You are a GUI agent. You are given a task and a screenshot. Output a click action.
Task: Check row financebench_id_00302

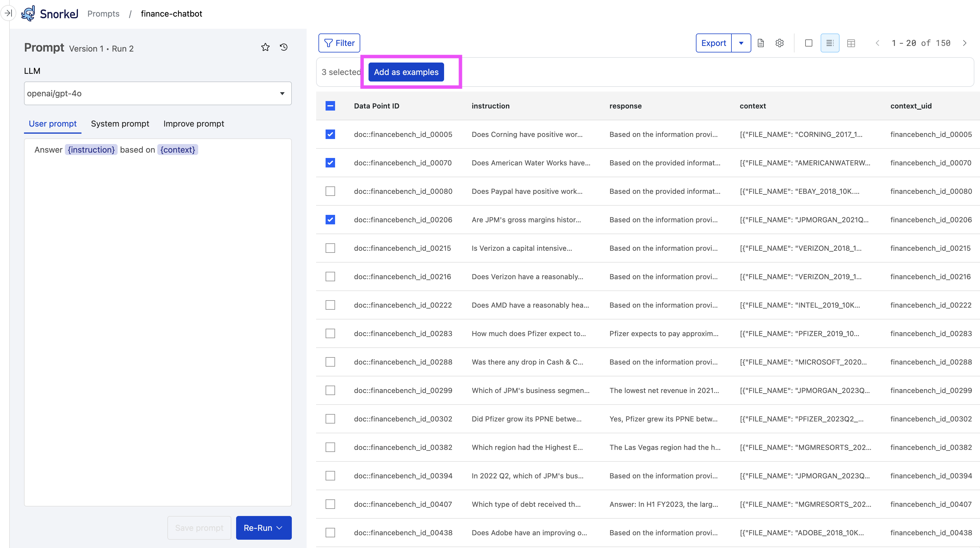coord(330,419)
